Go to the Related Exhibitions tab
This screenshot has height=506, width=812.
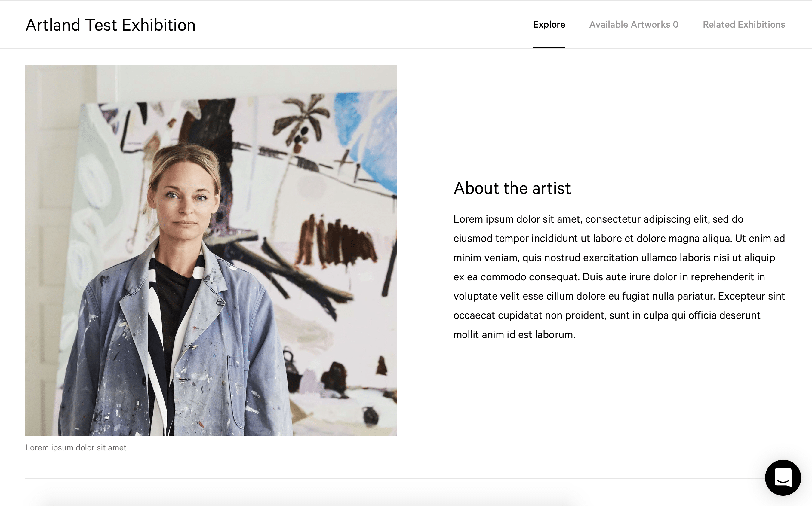744,24
